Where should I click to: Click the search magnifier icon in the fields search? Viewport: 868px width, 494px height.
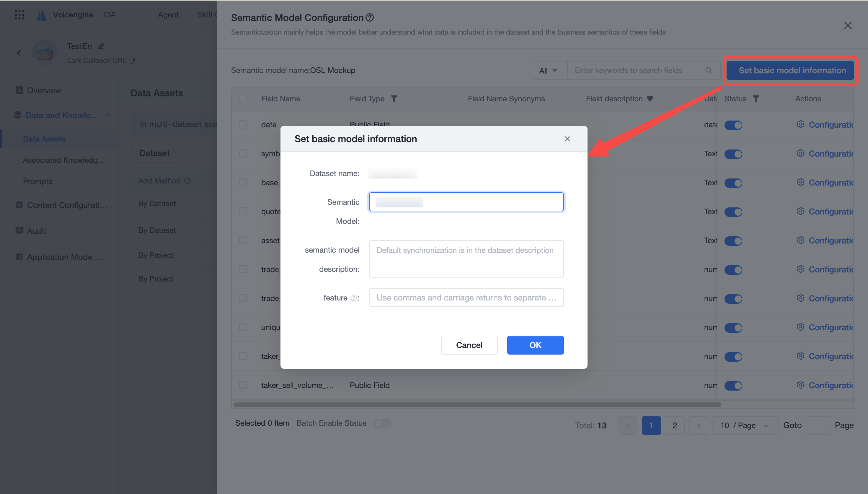tap(708, 70)
